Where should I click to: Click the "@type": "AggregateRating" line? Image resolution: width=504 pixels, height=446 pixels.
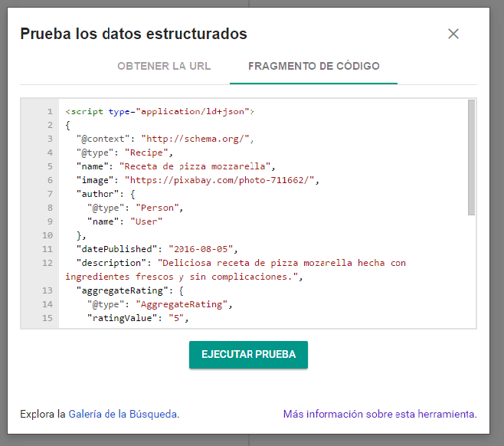(160, 304)
